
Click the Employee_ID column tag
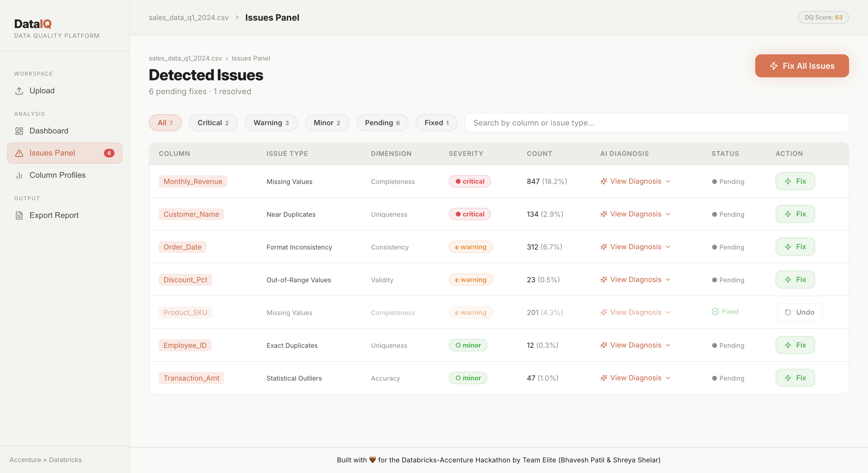185,345
